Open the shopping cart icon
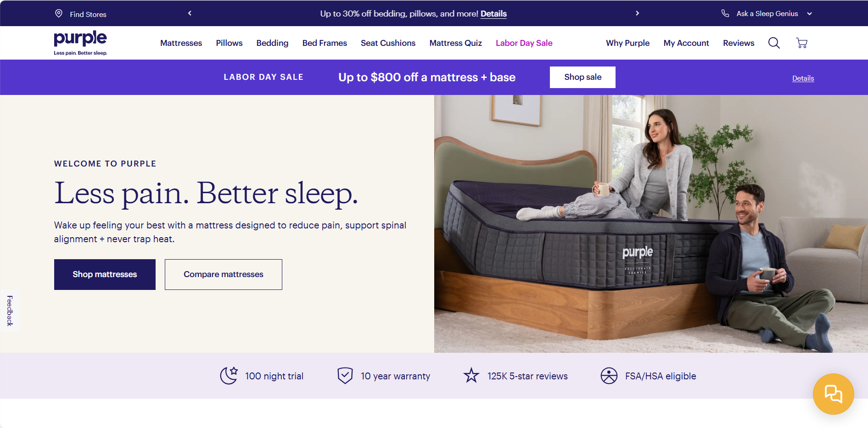The height and width of the screenshot is (428, 868). click(x=801, y=43)
